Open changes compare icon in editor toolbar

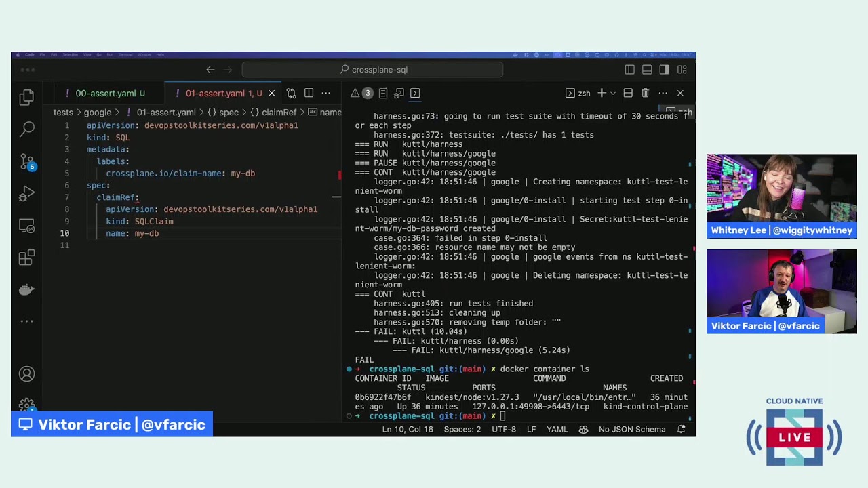tap(291, 94)
